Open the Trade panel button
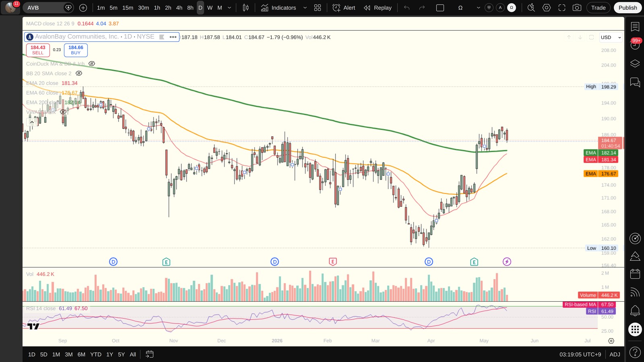The width and height of the screenshot is (644, 362). (x=598, y=8)
